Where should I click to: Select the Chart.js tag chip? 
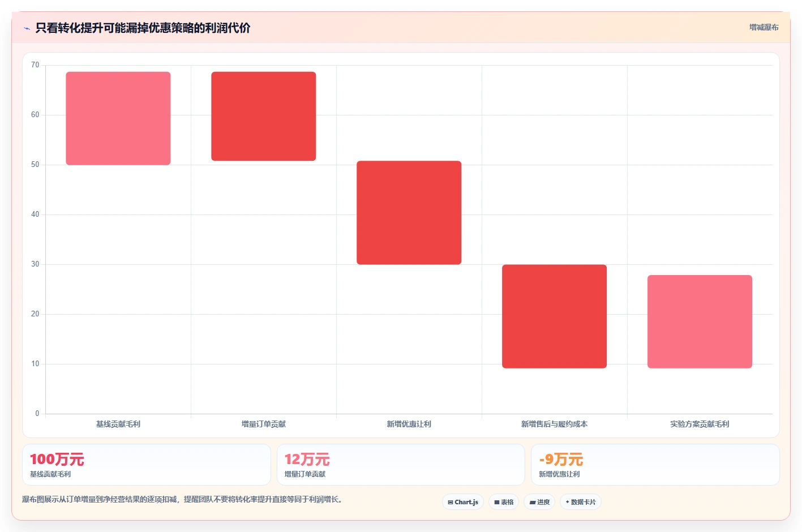click(463, 502)
